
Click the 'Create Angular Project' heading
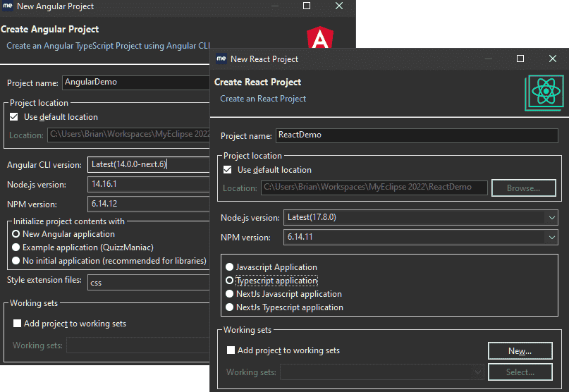(x=50, y=29)
